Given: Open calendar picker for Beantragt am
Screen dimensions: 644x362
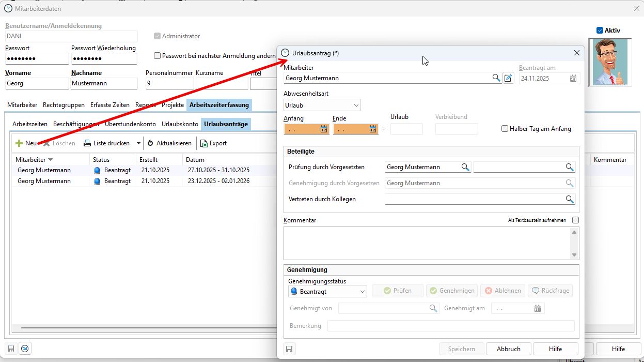Looking at the screenshot, I should pyautogui.click(x=573, y=79).
